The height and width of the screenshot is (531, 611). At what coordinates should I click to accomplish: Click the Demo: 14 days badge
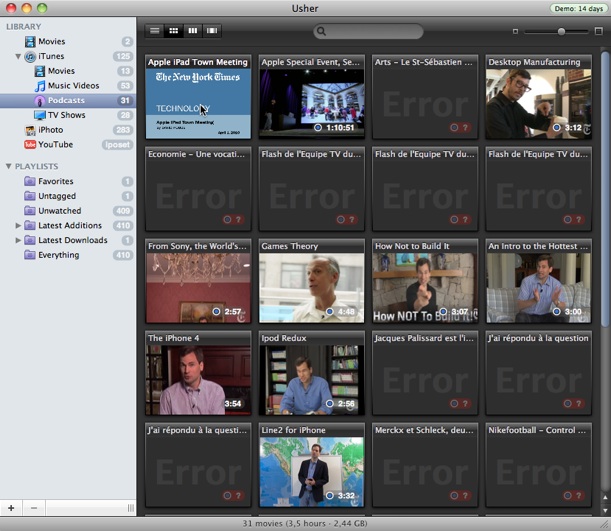pos(579,9)
